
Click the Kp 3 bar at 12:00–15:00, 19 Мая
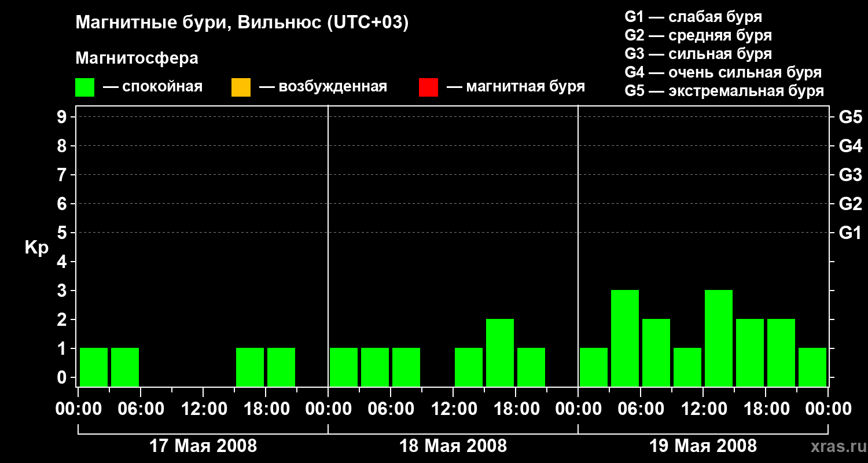pos(719,338)
